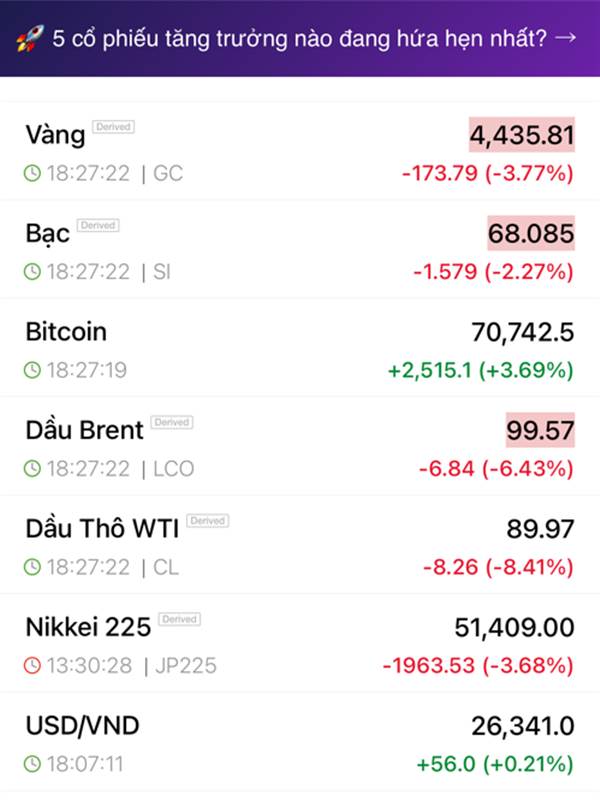The image size is (600, 800).
Task: Tap the Derived badge next to Vàng
Action: coord(113,127)
